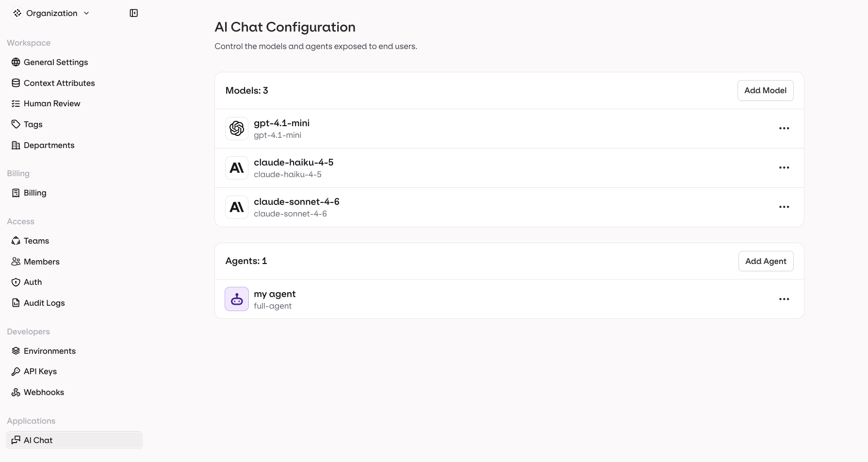Switch to the AI Chat application

pos(38,440)
